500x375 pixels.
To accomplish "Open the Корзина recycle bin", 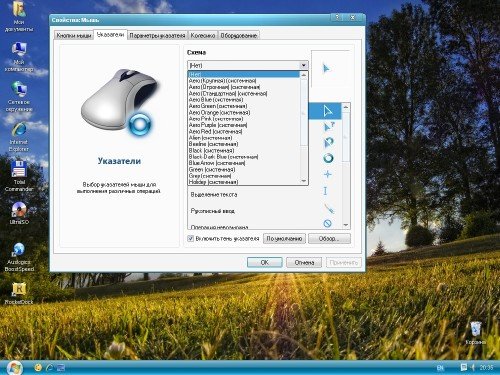I will (x=476, y=332).
